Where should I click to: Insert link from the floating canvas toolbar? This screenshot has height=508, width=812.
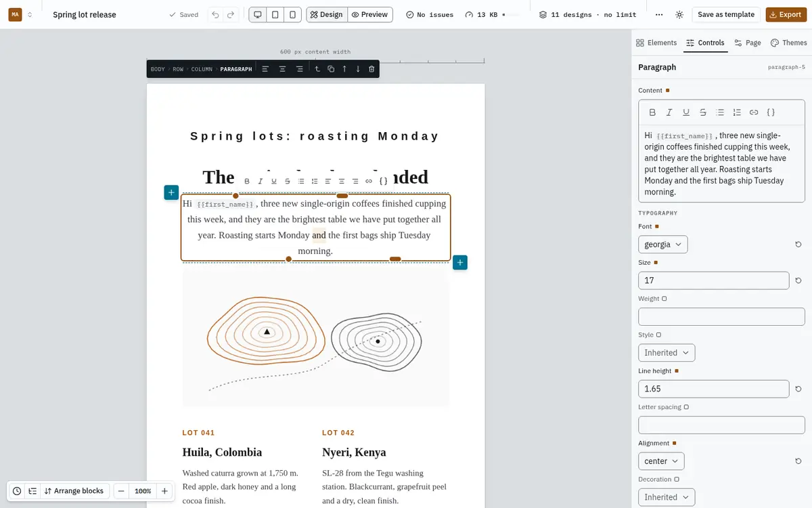(x=369, y=181)
